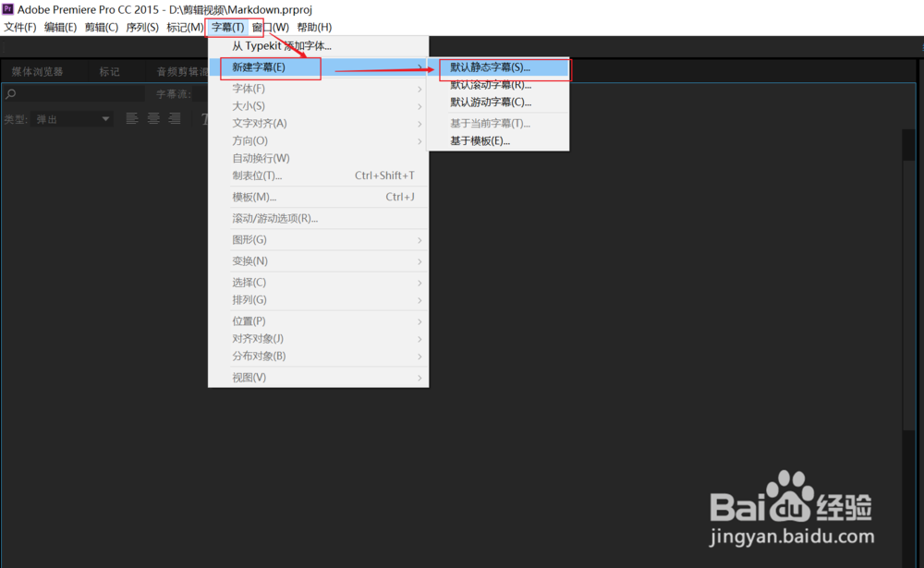Choose 模板(M) menu entry
This screenshot has width=924, height=568.
pyautogui.click(x=318, y=197)
